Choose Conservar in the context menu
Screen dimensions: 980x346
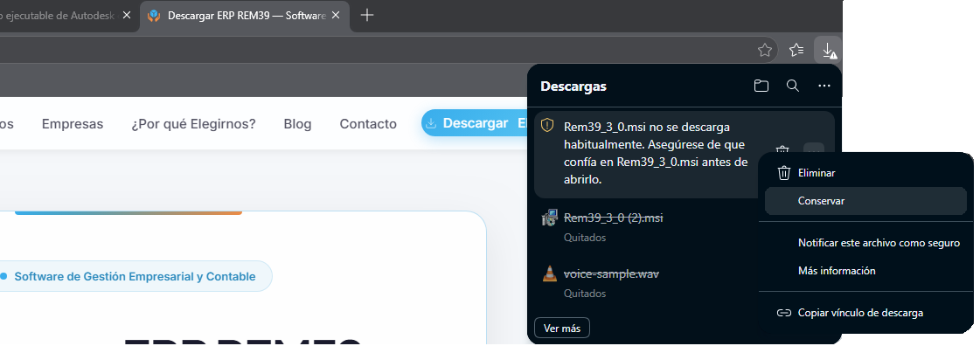click(865, 201)
